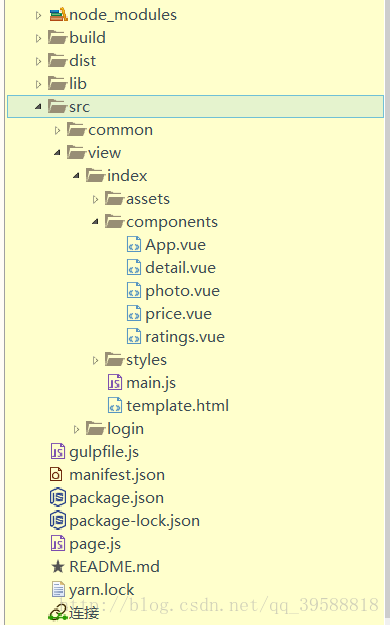Collapse the components folder arrow
Image resolution: width=390 pixels, height=625 pixels.
[x=95, y=222]
